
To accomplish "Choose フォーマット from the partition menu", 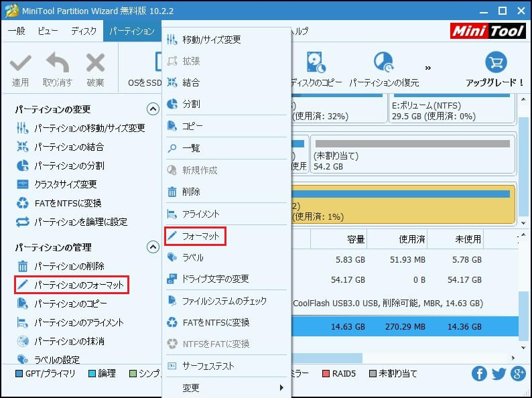I will pyautogui.click(x=195, y=236).
